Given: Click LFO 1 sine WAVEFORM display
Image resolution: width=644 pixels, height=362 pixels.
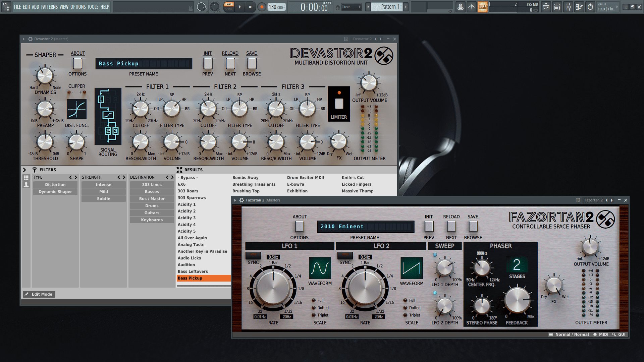Looking at the screenshot, I should (x=320, y=268).
